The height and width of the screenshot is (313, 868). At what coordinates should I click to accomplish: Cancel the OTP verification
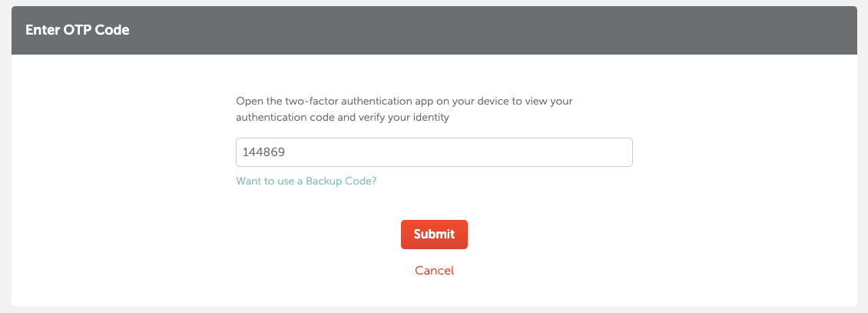coord(434,271)
